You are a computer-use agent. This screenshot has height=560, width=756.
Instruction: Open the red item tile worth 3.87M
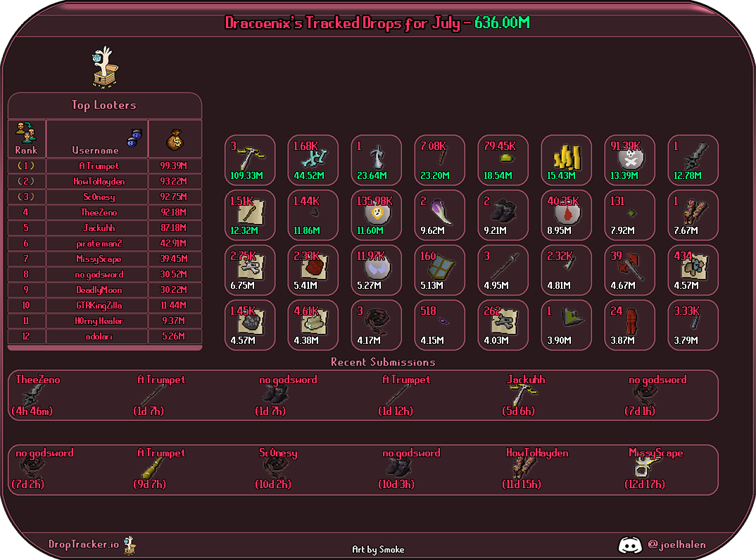coord(630,325)
